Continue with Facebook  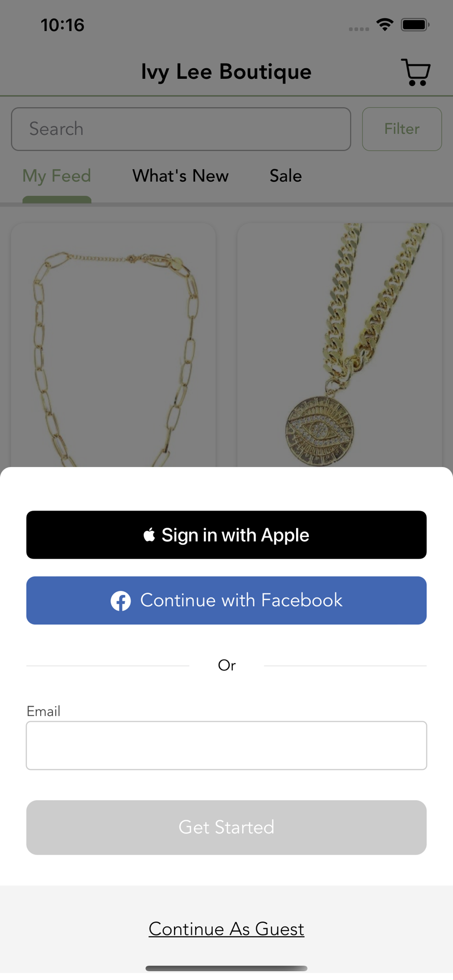(226, 600)
